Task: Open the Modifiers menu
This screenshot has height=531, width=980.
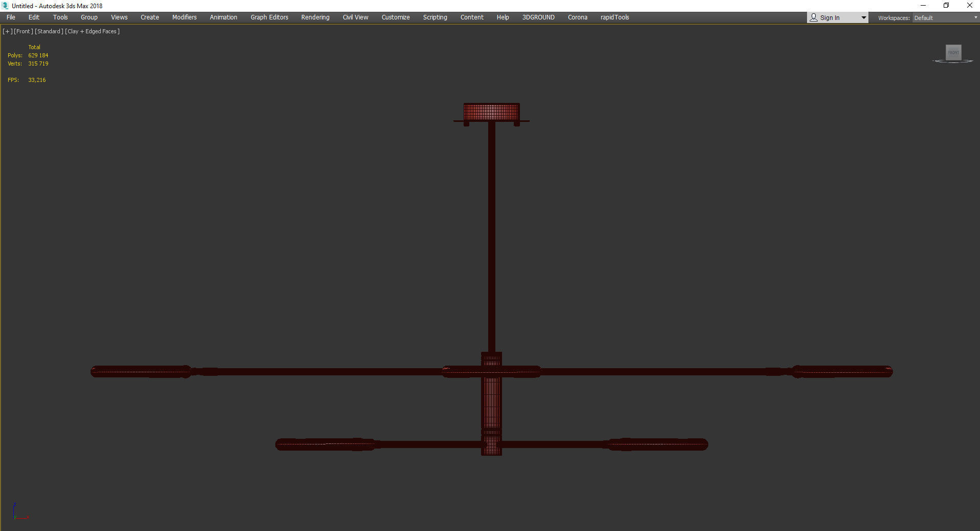Action: point(184,17)
